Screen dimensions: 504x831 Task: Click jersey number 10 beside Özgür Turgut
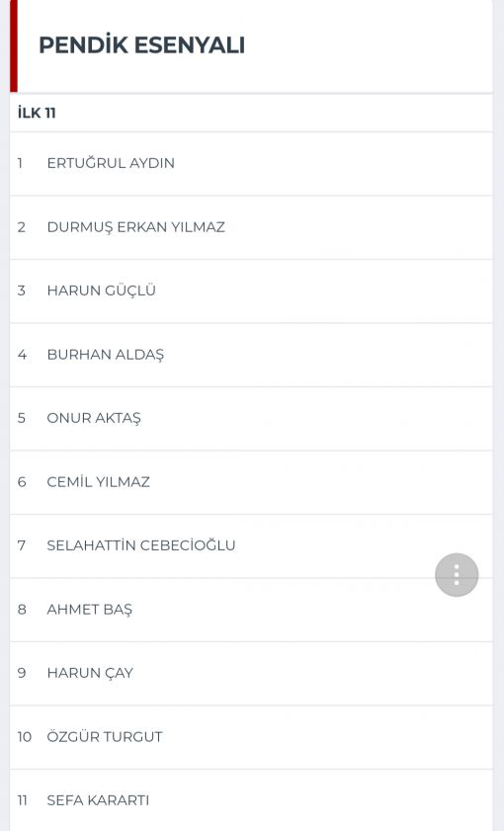[25, 737]
